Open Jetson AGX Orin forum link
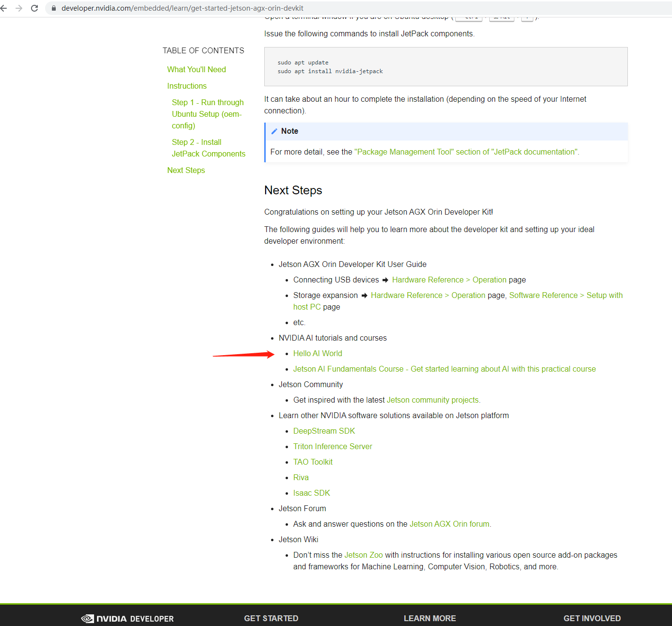The width and height of the screenshot is (672, 626). [x=449, y=524]
